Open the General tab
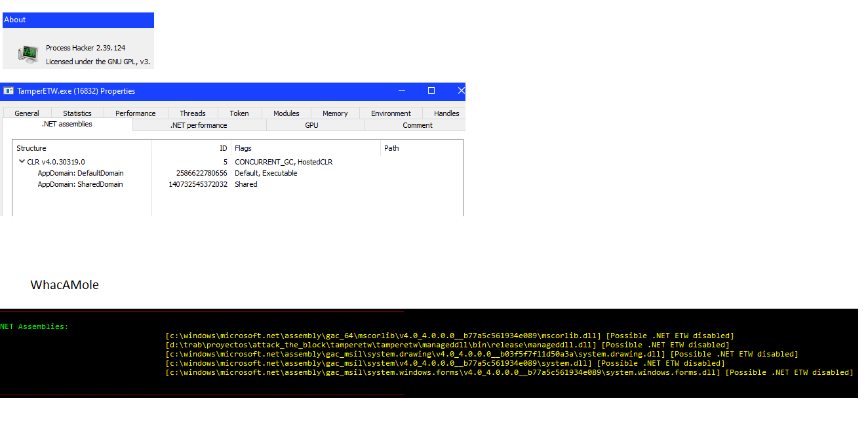The image size is (868, 426). coord(26,113)
